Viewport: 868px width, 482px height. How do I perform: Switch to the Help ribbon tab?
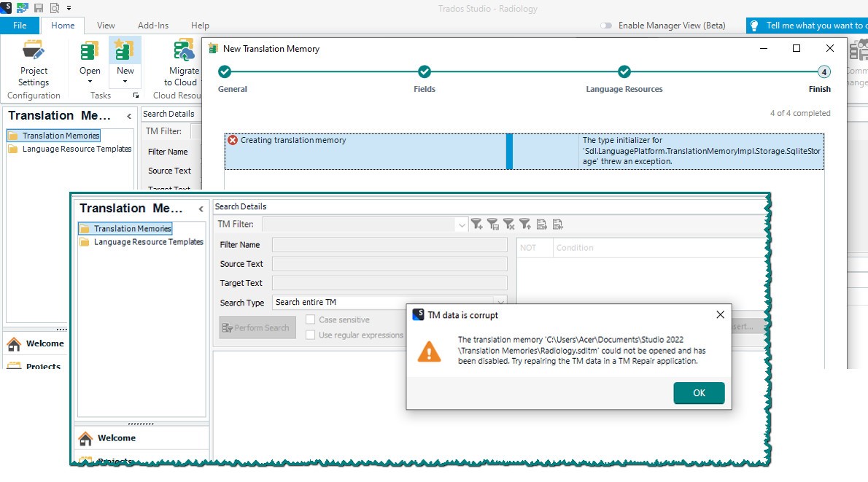[200, 26]
